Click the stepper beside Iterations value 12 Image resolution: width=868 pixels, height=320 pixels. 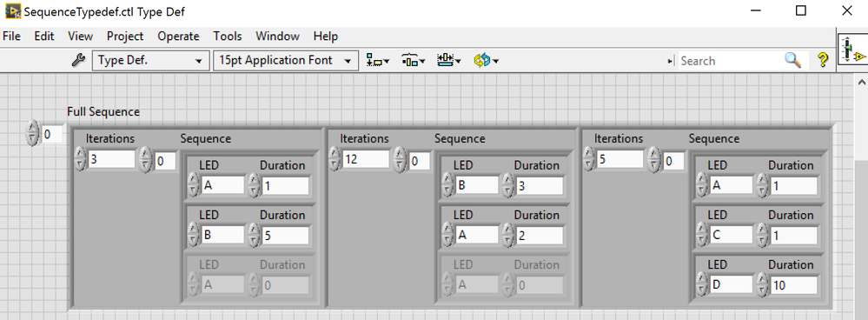(335, 159)
